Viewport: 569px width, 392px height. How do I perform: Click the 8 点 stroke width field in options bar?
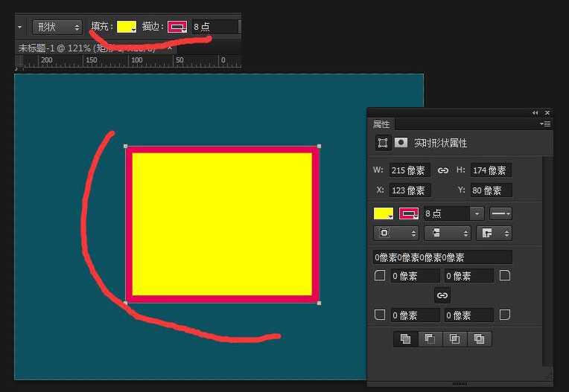tap(214, 28)
